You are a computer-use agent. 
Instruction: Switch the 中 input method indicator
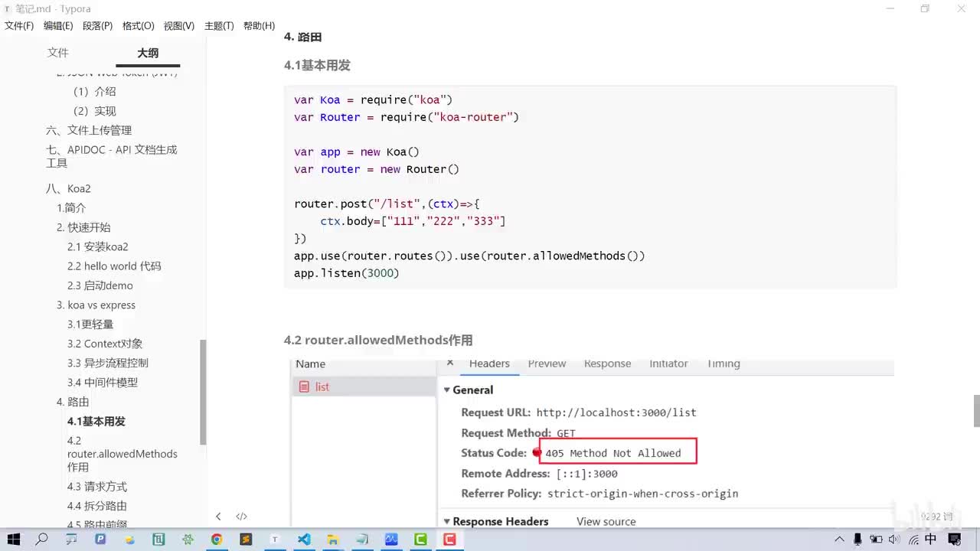931,540
